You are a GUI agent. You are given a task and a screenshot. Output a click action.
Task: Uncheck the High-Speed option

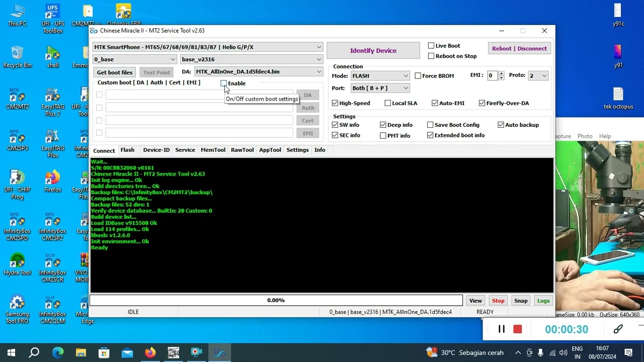coord(335,103)
